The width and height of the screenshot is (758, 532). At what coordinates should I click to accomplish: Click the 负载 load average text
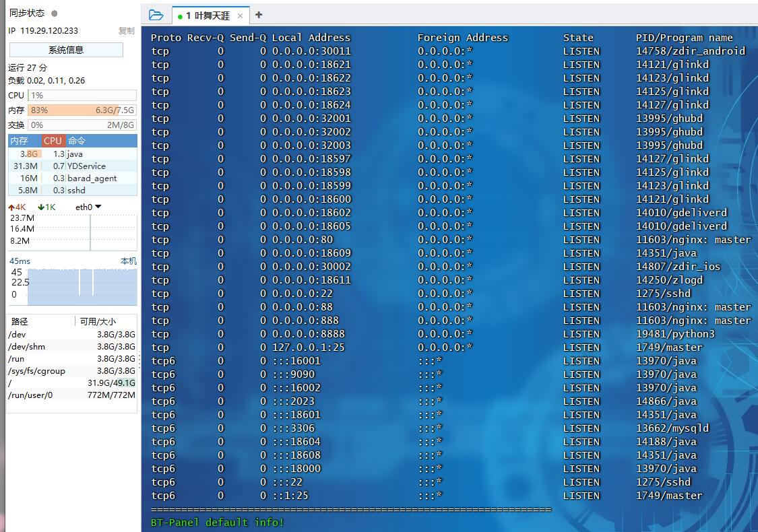[46, 81]
